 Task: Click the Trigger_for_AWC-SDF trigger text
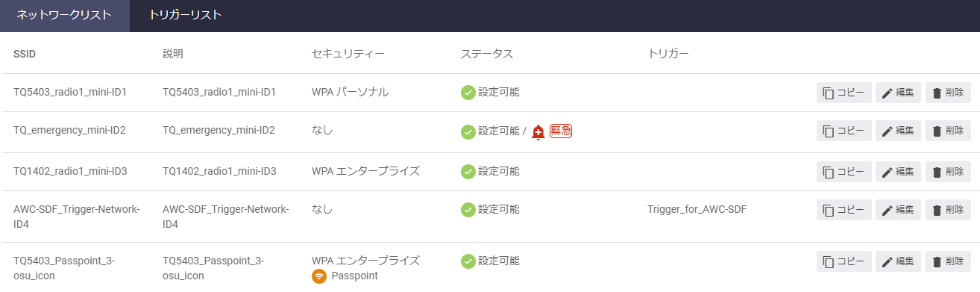pyautogui.click(x=697, y=210)
